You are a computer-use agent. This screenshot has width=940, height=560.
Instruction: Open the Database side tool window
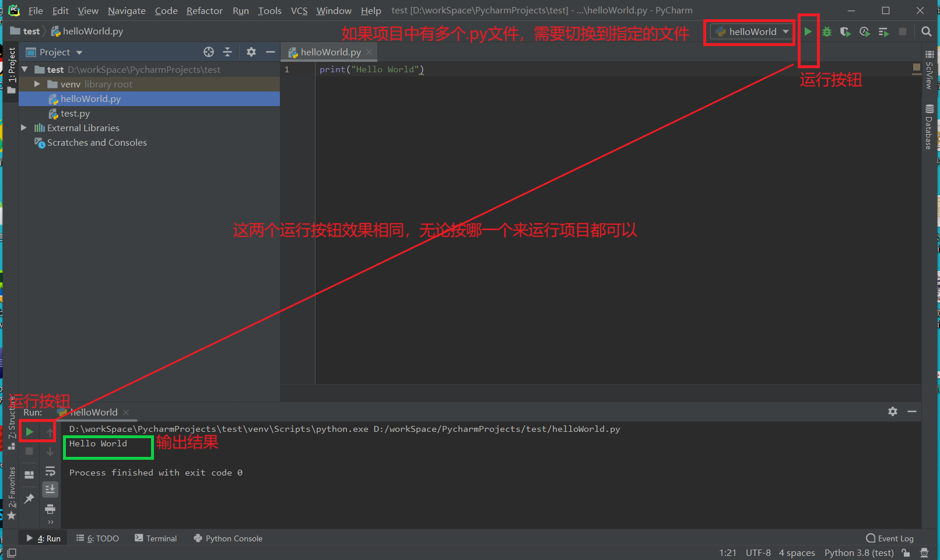(x=930, y=126)
